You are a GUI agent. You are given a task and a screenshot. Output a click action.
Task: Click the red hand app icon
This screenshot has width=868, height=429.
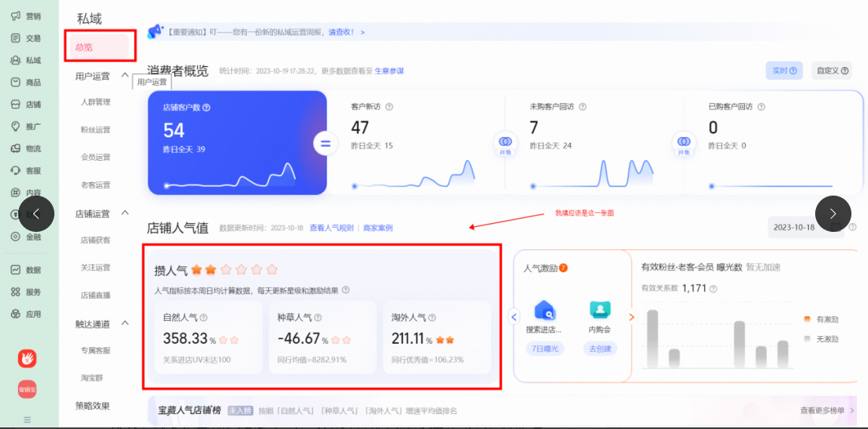tap(28, 358)
